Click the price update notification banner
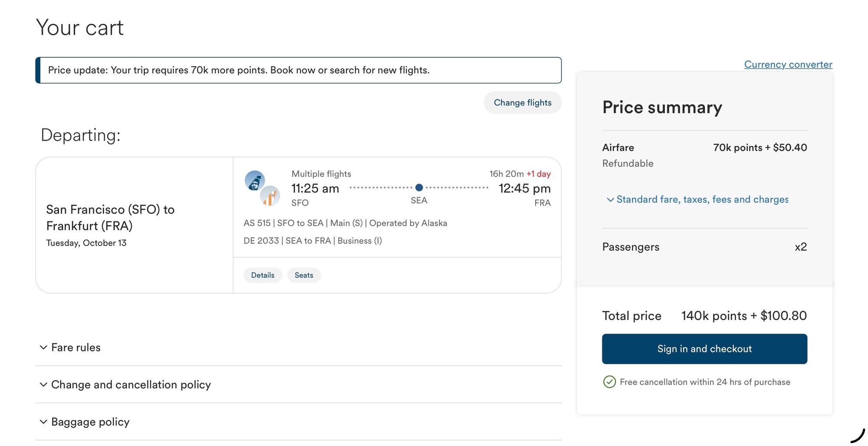The width and height of the screenshot is (868, 446). point(298,70)
